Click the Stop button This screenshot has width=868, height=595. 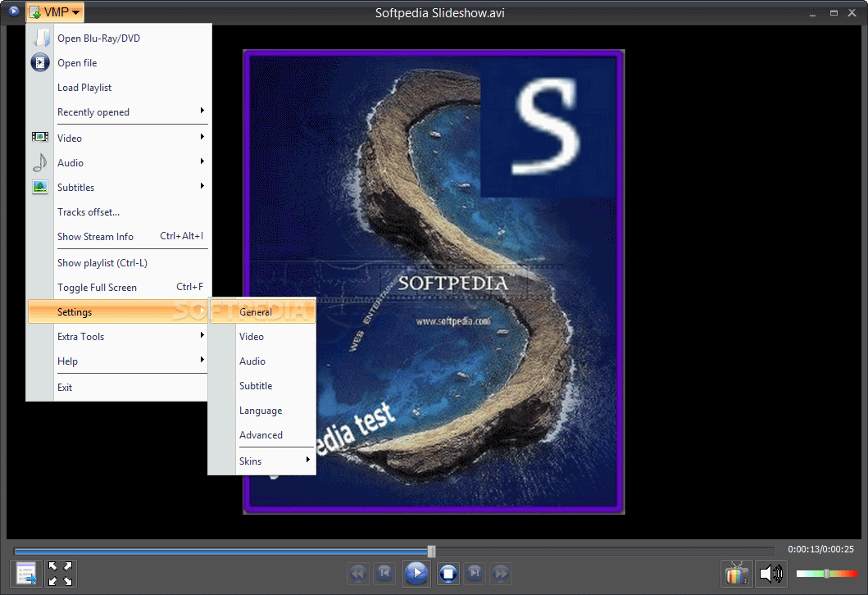point(448,574)
